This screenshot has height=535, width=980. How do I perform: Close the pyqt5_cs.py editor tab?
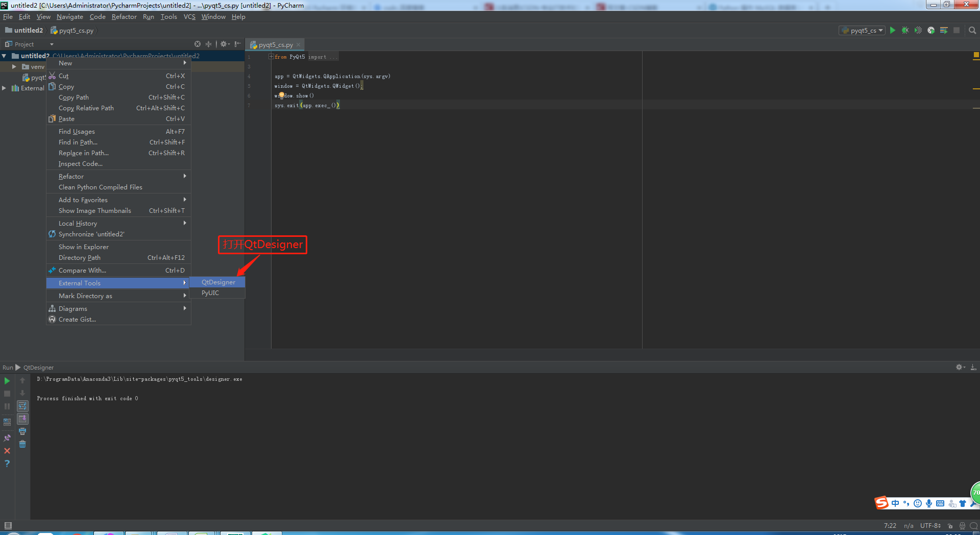tap(299, 45)
